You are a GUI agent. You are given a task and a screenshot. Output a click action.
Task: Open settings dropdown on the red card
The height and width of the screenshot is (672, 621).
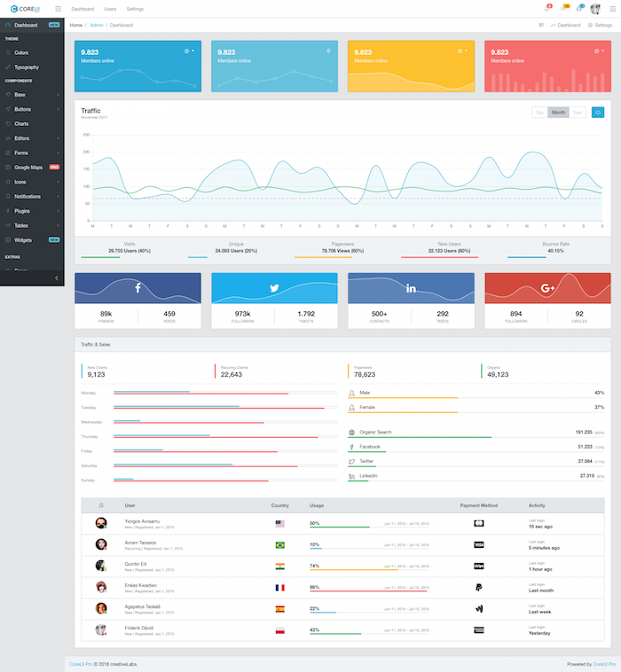point(599,51)
